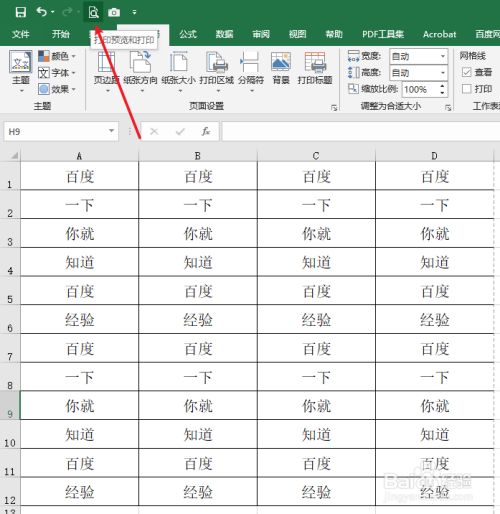Viewport: 500px width, 514px height.
Task: Click the 打印标题 print titles button
Action: 315,69
